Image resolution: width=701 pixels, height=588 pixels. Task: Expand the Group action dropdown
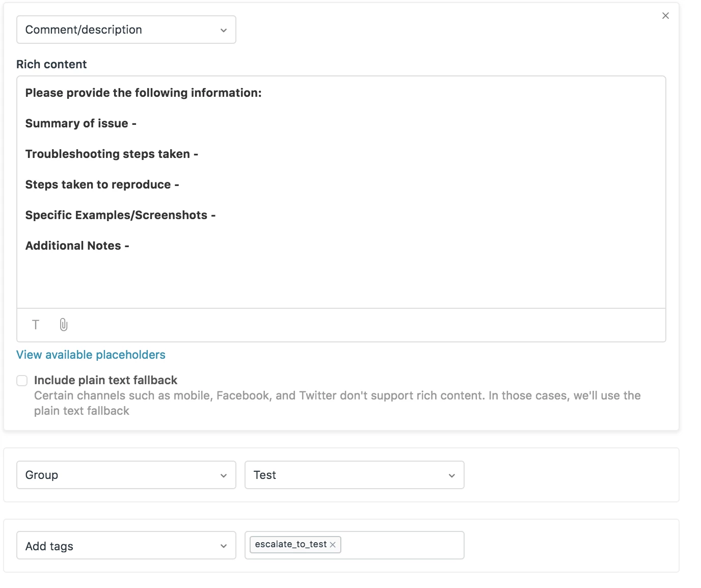[126, 475]
